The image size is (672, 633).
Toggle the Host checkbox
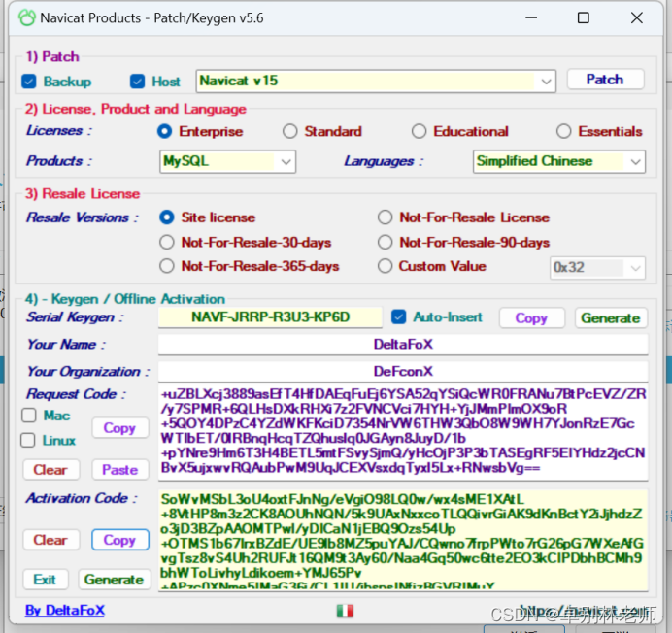pyautogui.click(x=137, y=82)
